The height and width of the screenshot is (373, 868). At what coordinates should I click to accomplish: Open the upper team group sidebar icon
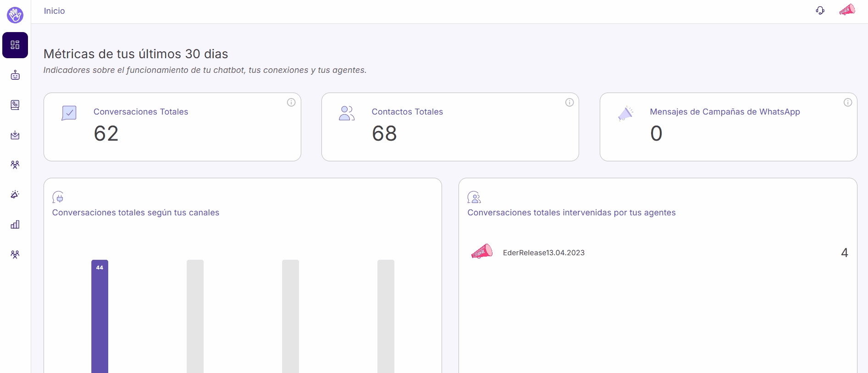click(15, 165)
